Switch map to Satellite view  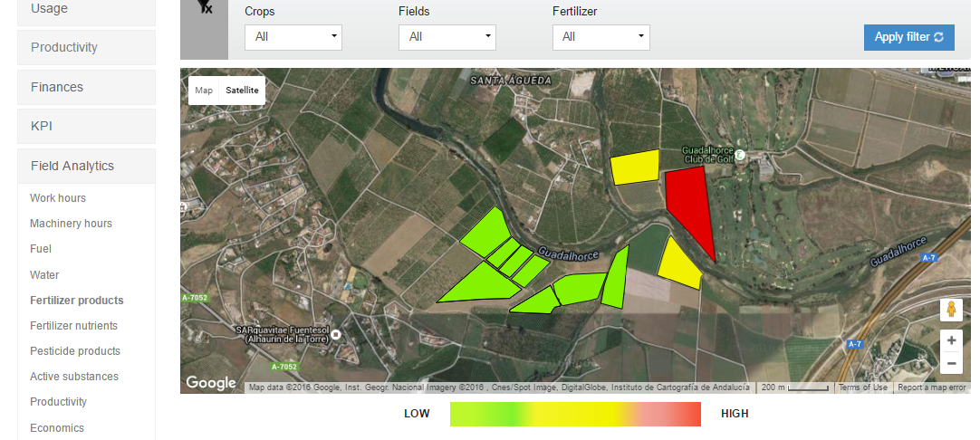(x=242, y=91)
